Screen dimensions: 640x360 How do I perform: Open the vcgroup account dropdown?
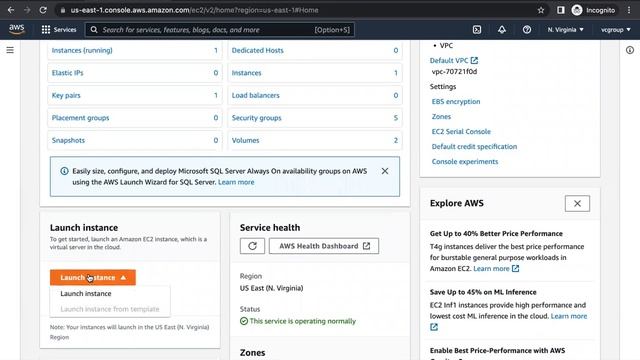coord(616,30)
